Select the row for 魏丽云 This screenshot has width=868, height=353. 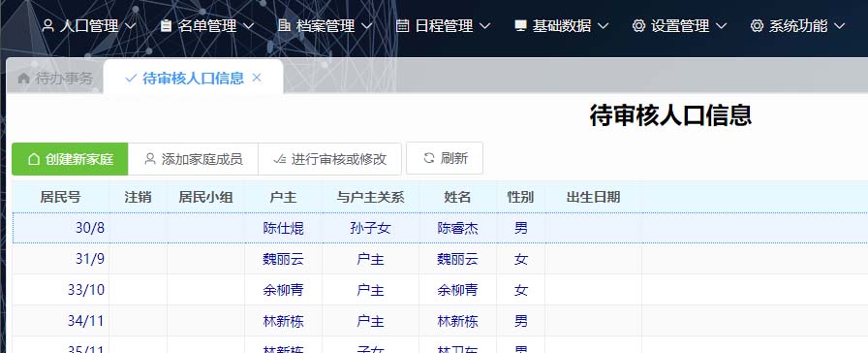[440, 259]
